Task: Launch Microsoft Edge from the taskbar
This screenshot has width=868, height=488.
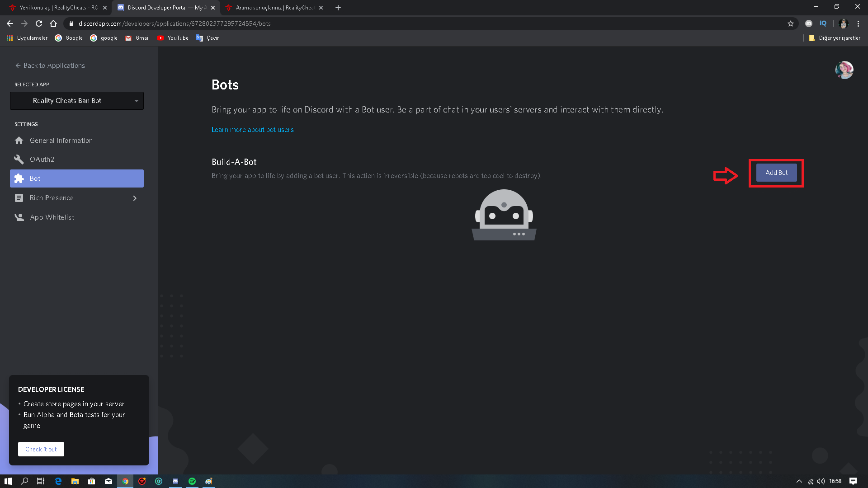Action: tap(58, 481)
